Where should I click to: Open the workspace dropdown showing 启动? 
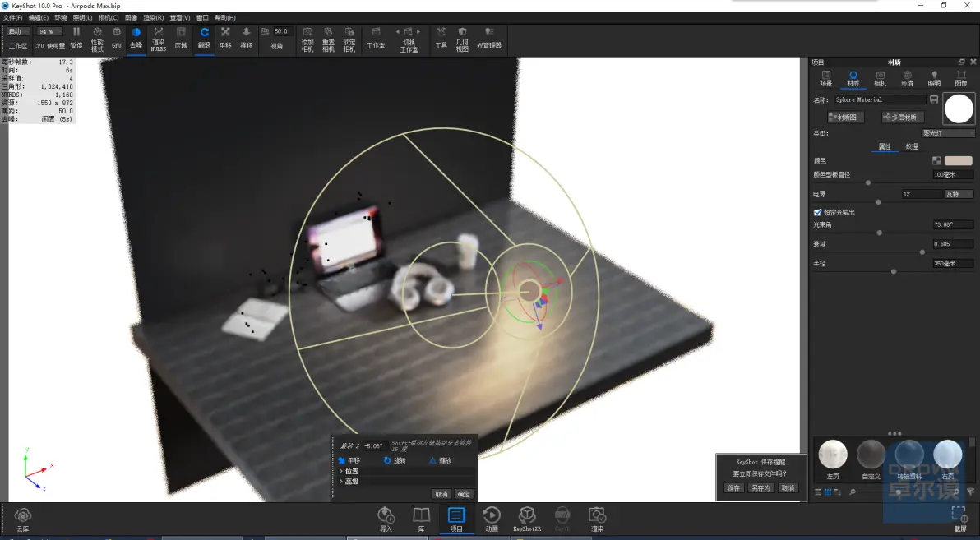coord(17,31)
